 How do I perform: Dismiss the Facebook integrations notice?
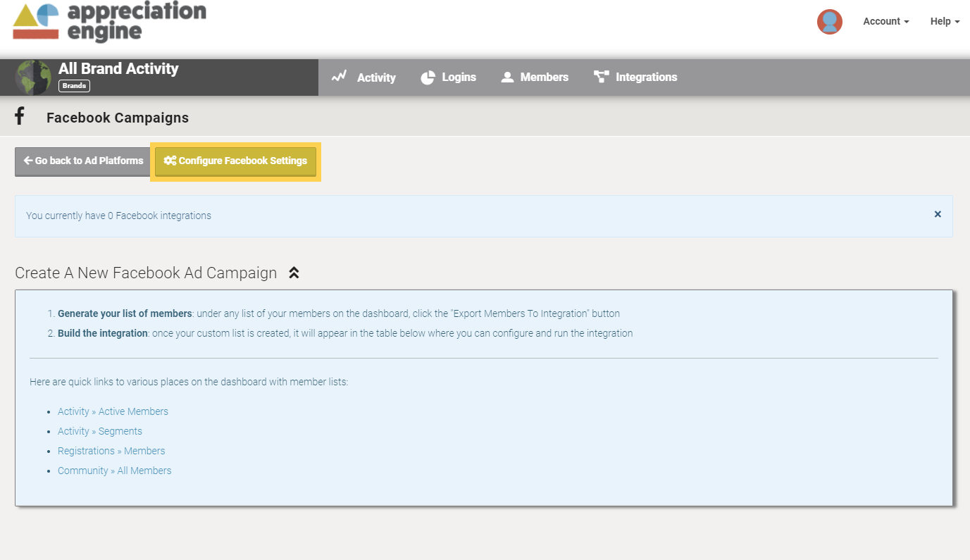[938, 214]
